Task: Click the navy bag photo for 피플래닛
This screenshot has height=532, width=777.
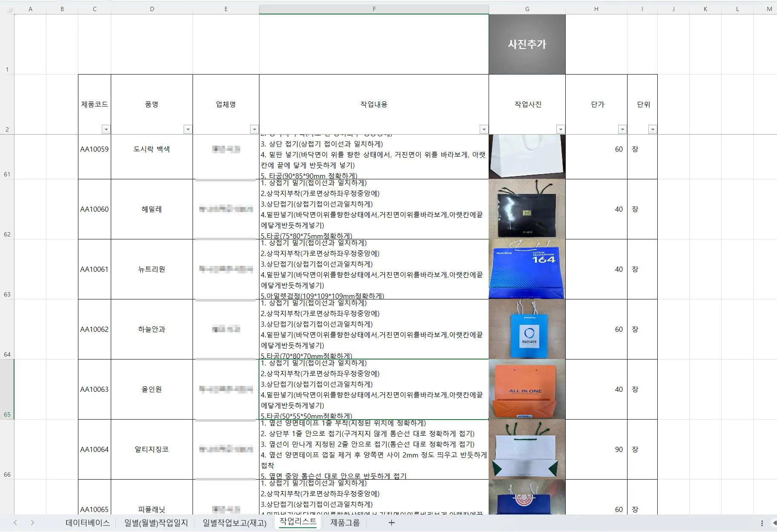Action: coord(527,497)
